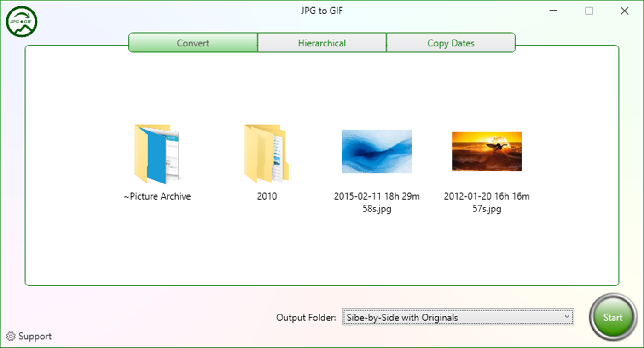The height and width of the screenshot is (348, 644).
Task: Switch to the Hierarchical tab
Action: pos(321,43)
